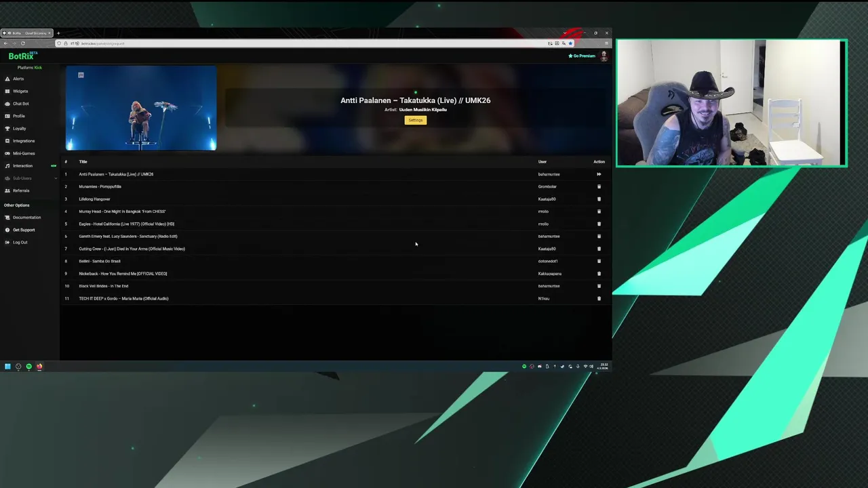Click the User column header
This screenshot has width=868, height=488.
[x=542, y=162]
